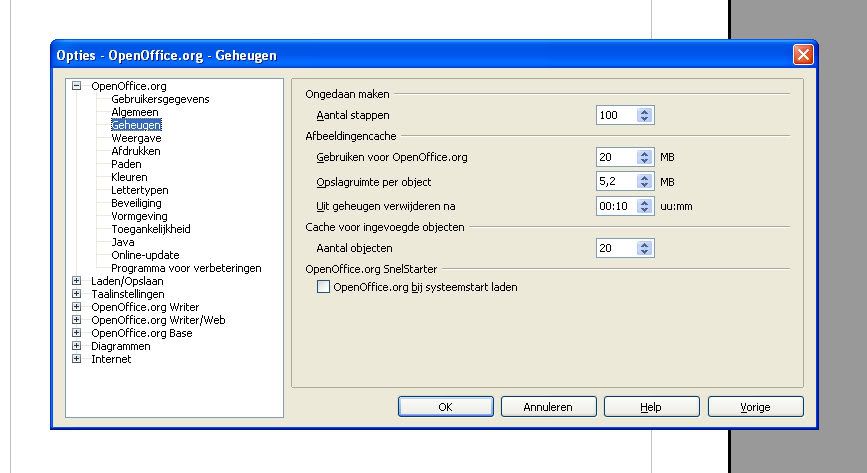
Task: Expand the Taalinstellingen node
Action: click(x=76, y=294)
